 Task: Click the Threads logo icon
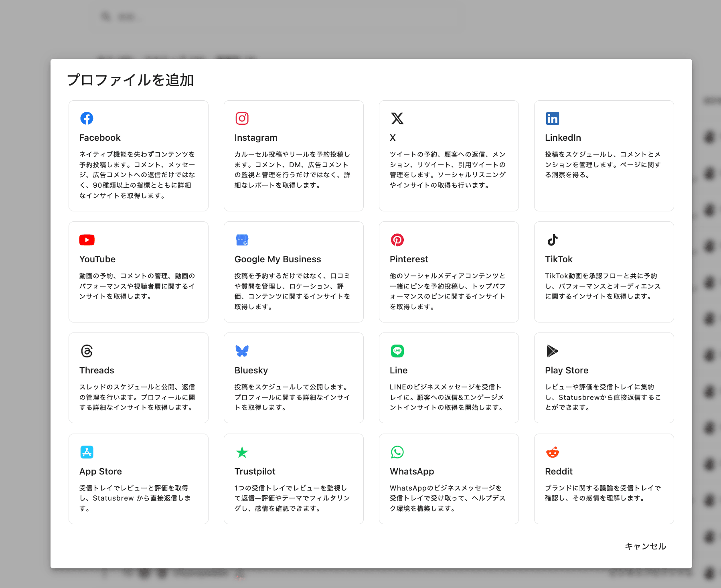pyautogui.click(x=87, y=351)
